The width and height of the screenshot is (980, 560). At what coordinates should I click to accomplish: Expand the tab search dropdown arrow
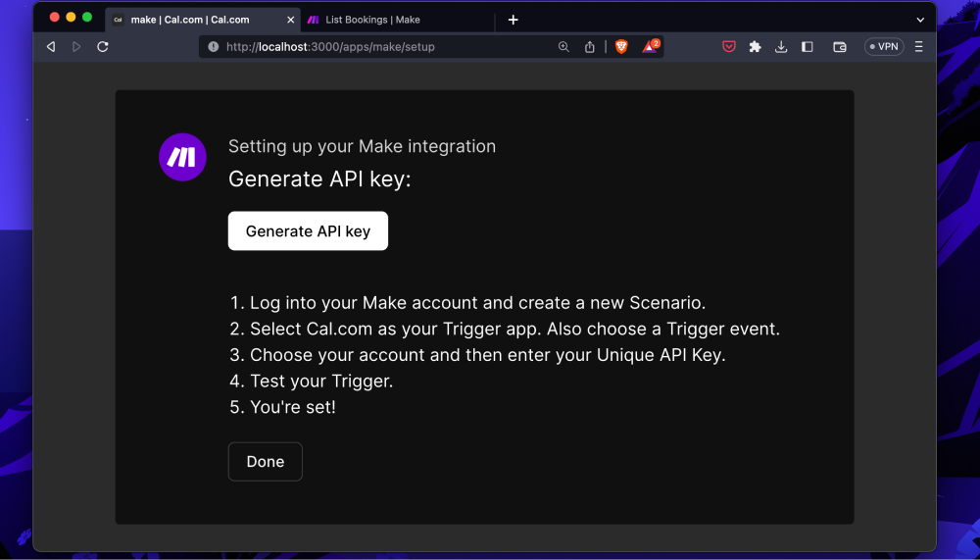920,20
